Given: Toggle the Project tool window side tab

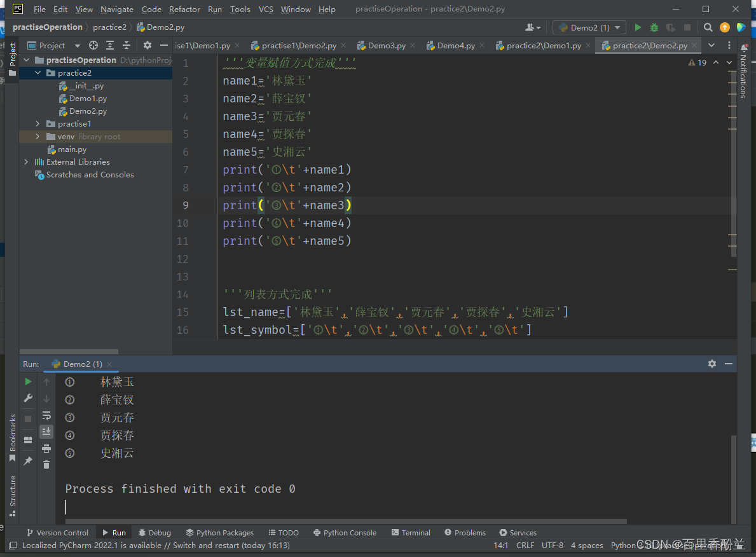Looking at the screenshot, I should pyautogui.click(x=13, y=60).
